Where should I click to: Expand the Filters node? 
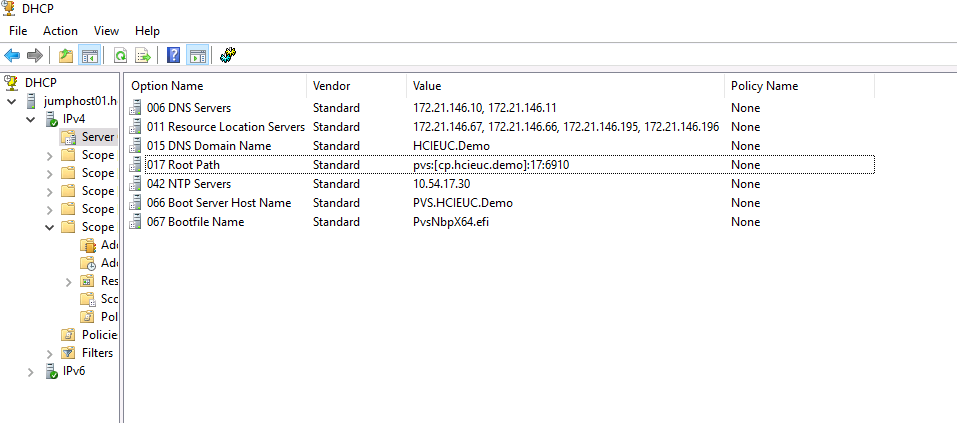pyautogui.click(x=50, y=353)
